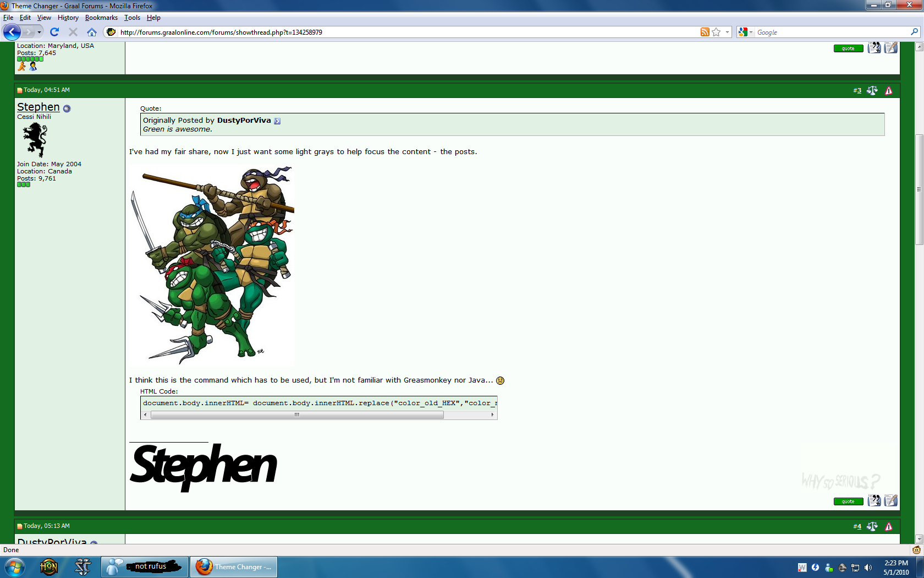
Task: Report post #3 with the warning triangle
Action: (x=889, y=90)
